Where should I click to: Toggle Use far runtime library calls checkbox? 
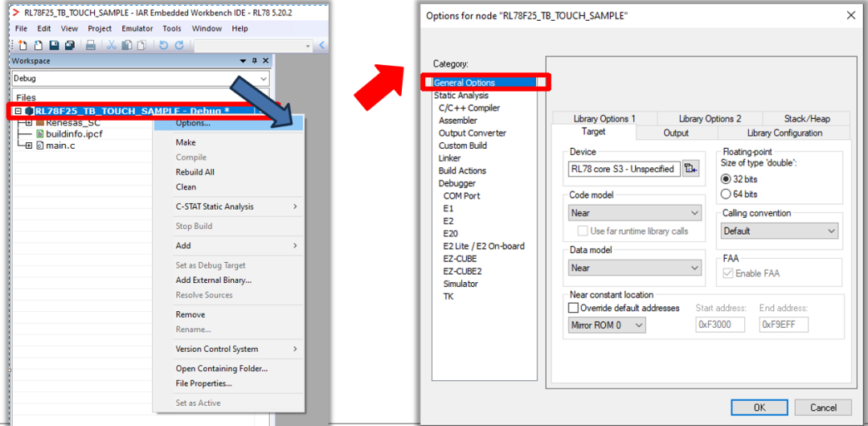click(x=583, y=231)
